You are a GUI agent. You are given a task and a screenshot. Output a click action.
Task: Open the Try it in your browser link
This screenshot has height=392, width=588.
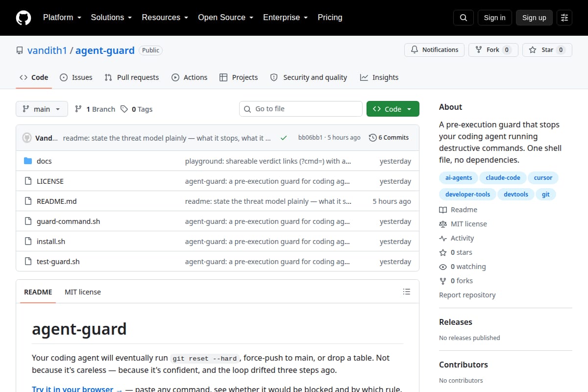pyautogui.click(x=77, y=390)
